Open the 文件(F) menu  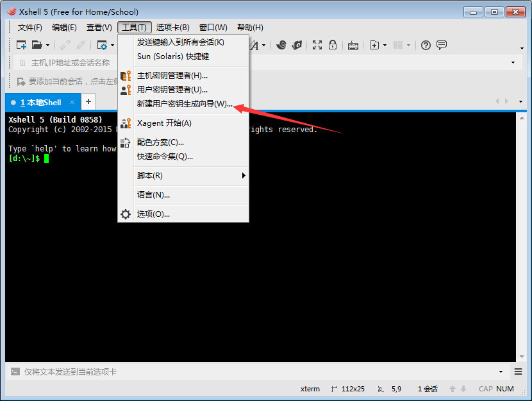click(30, 28)
